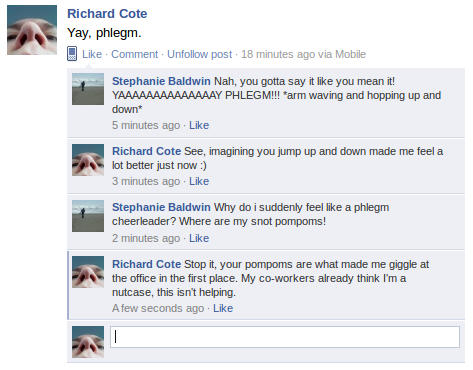Click Stephanie Baldwin's name in first comment
The height and width of the screenshot is (370, 473).
coord(161,81)
